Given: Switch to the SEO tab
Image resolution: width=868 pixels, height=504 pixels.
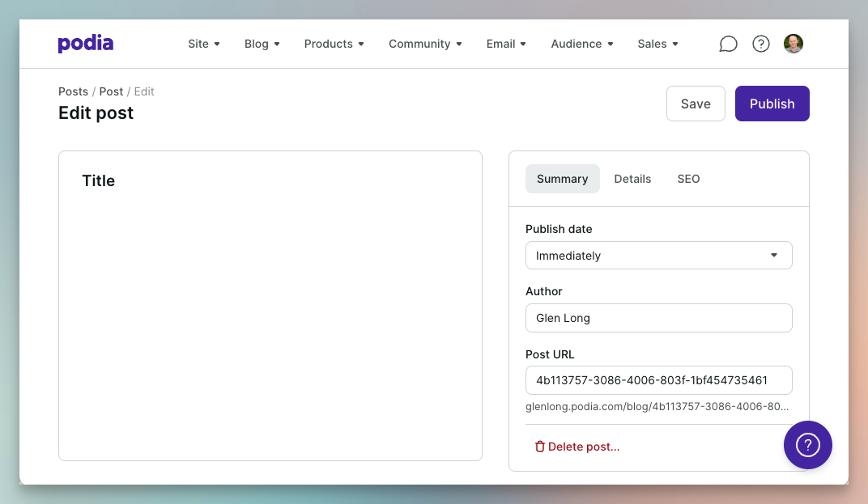Looking at the screenshot, I should point(688,179).
